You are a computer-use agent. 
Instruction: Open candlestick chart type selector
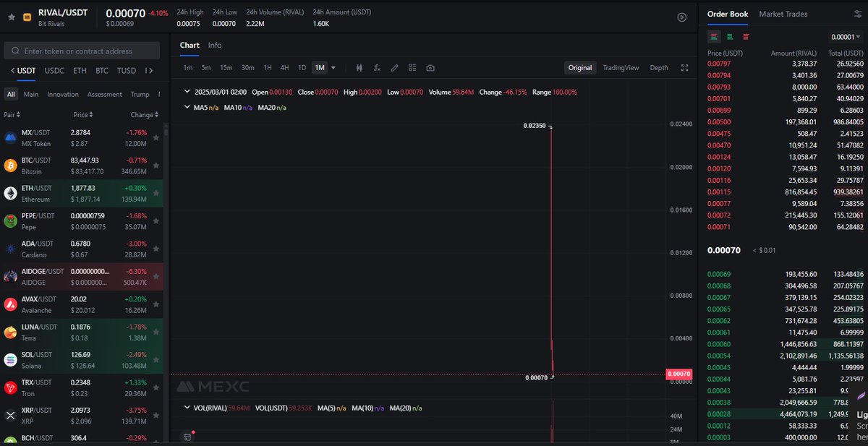pyautogui.click(x=359, y=68)
